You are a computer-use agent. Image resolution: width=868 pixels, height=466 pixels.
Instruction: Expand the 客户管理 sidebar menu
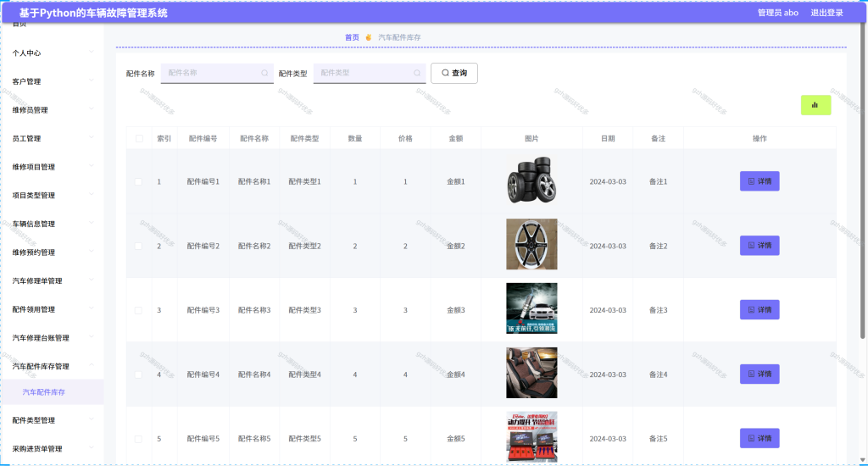[52, 81]
